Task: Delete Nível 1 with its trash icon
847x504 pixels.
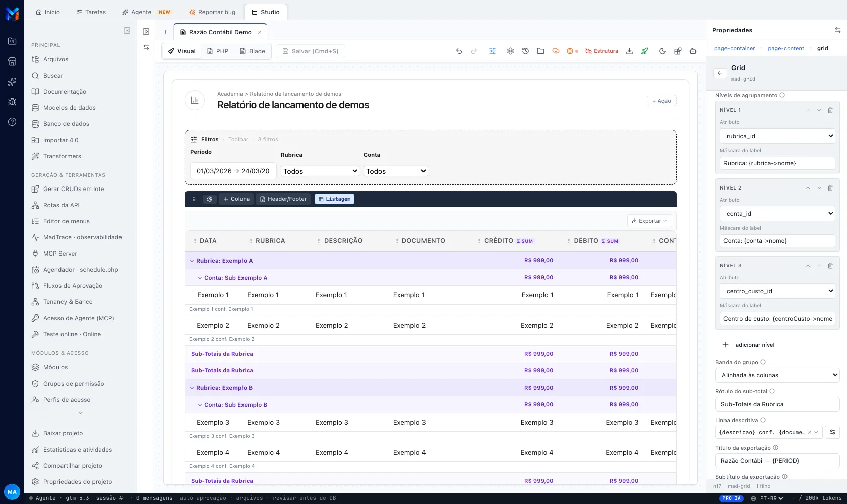Action: coord(830,110)
